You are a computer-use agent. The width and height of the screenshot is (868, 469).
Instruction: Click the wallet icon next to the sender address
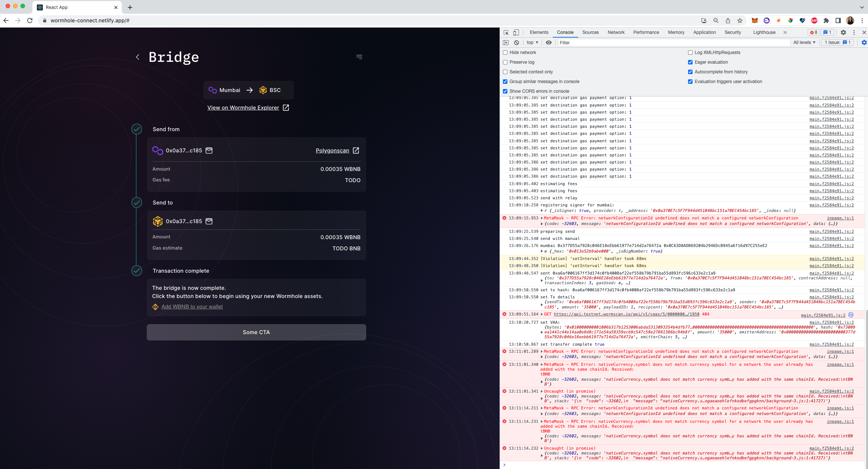[x=209, y=150]
